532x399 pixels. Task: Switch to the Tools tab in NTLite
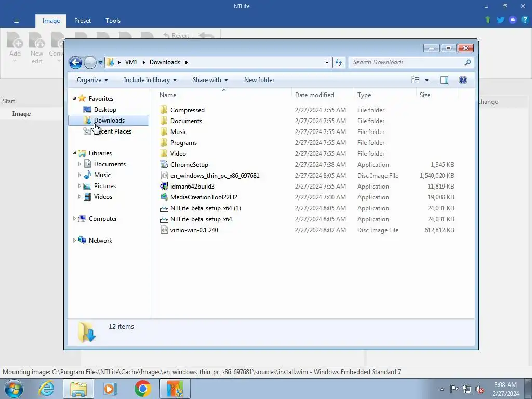pos(113,21)
